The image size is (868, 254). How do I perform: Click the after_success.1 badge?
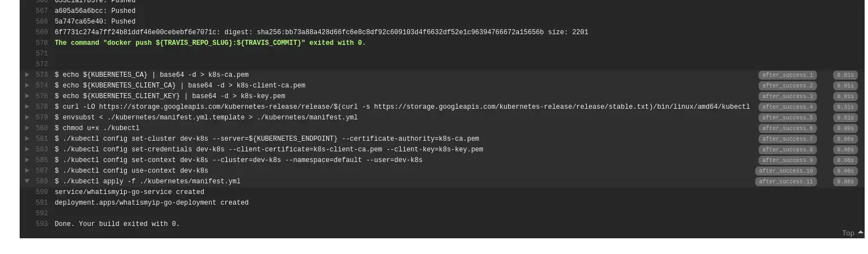click(787, 75)
